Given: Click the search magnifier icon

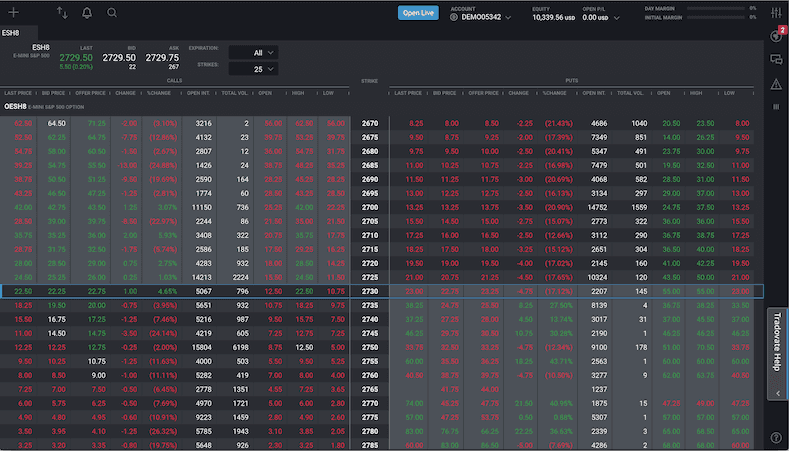Looking at the screenshot, I should tap(112, 13).
